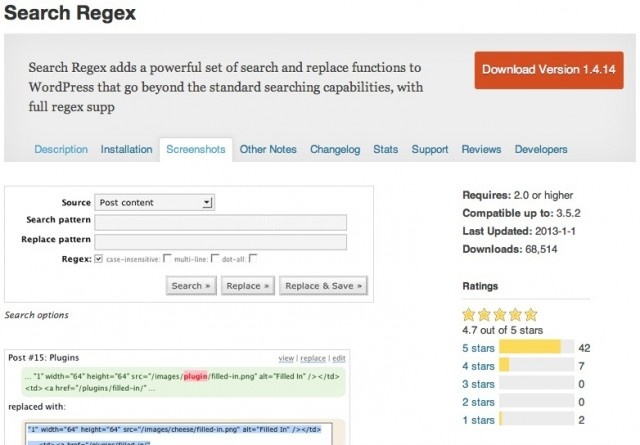Viewport: 640px width, 445px height.
Task: Download Version 1.4.14 of the plugin
Action: point(549,70)
